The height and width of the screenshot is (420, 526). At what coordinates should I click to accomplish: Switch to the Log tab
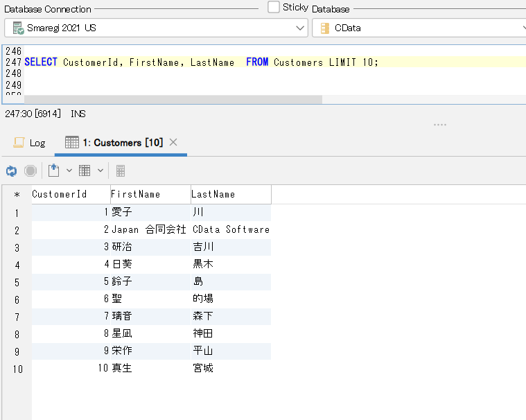point(30,143)
